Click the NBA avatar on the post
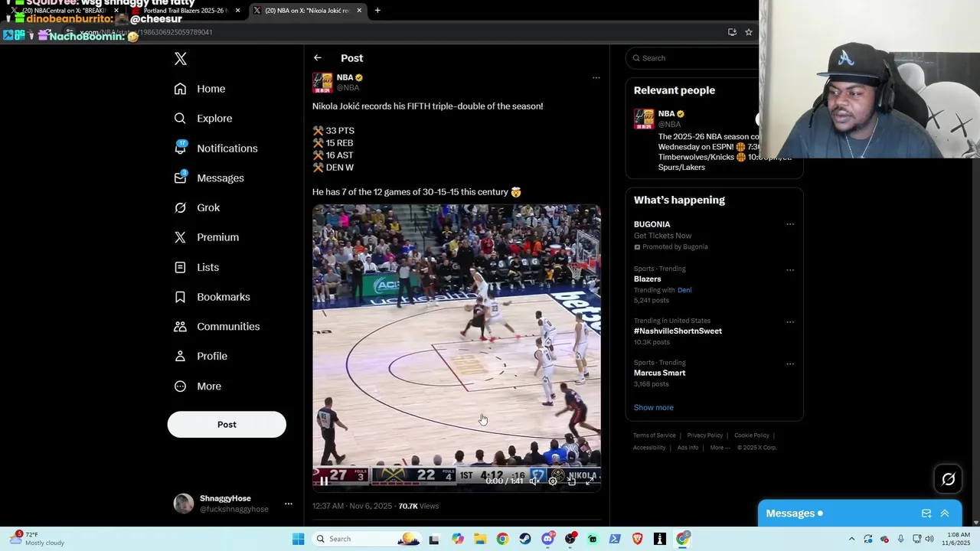Screen dimensions: 980x551 pyautogui.click(x=322, y=83)
